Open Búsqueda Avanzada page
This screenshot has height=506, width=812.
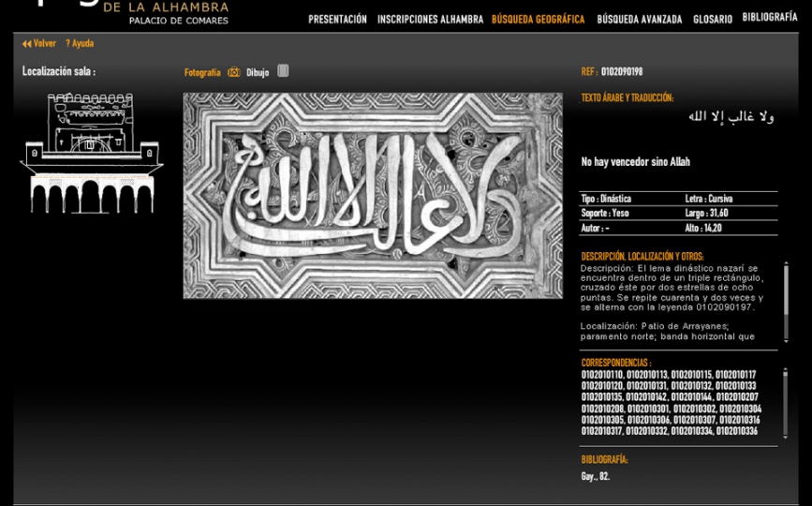click(639, 20)
